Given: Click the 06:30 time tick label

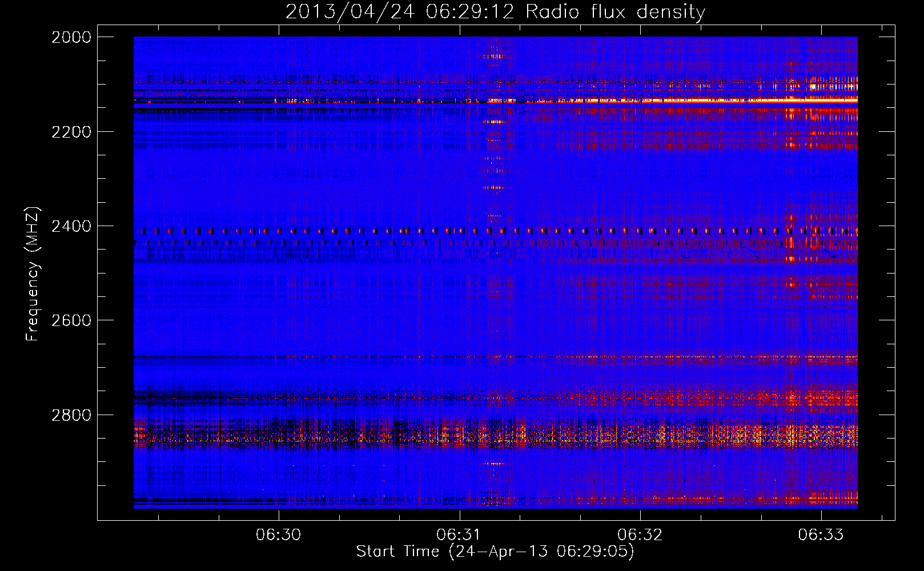Looking at the screenshot, I should [x=279, y=534].
